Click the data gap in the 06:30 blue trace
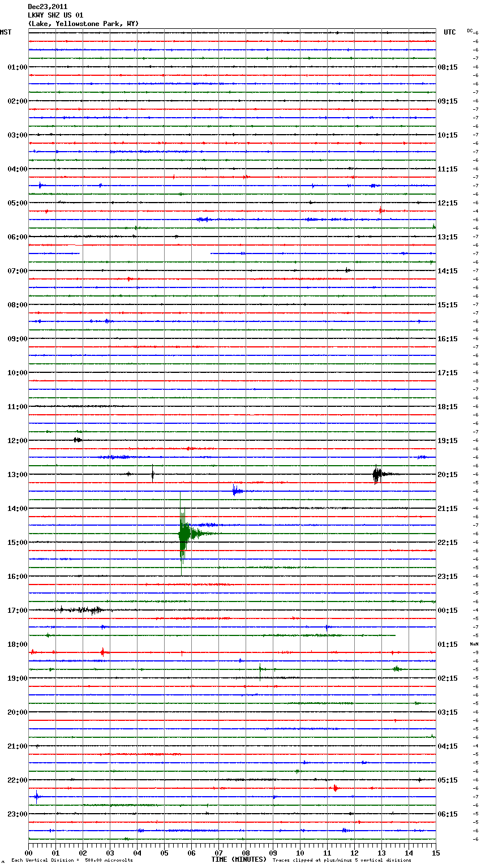 [145, 253]
